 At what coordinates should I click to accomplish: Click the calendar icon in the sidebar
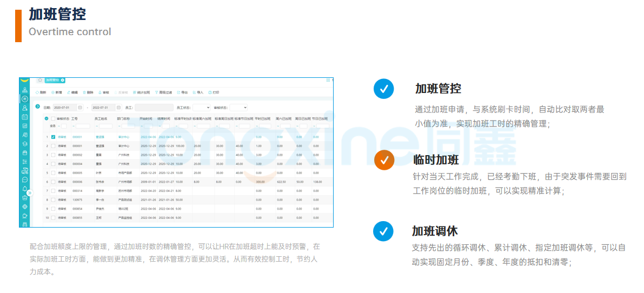click(x=25, y=117)
